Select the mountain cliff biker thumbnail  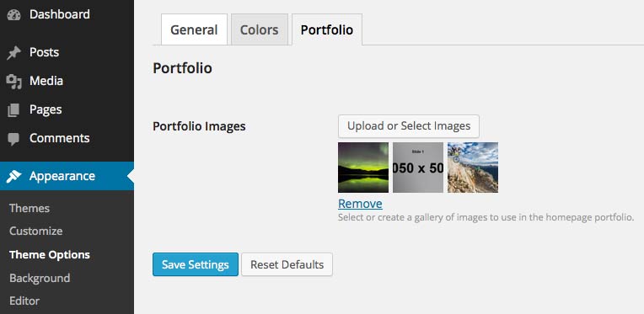click(x=473, y=168)
